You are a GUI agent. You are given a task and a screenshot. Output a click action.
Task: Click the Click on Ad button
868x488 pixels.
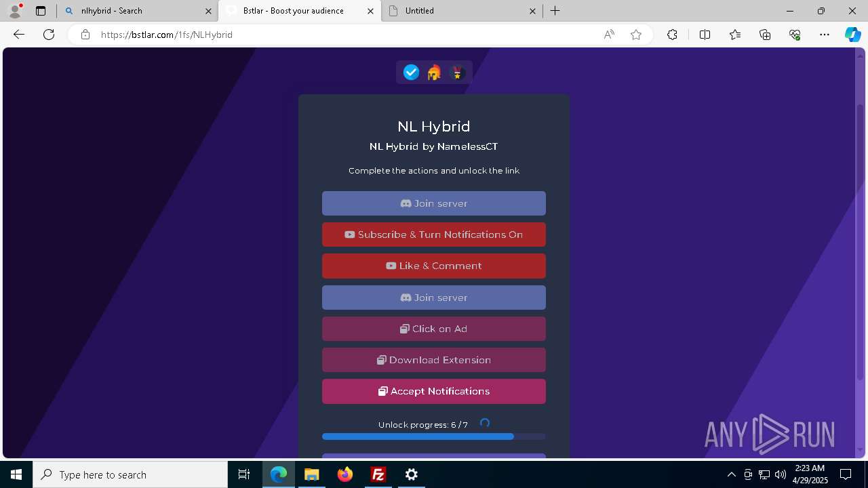(x=434, y=329)
